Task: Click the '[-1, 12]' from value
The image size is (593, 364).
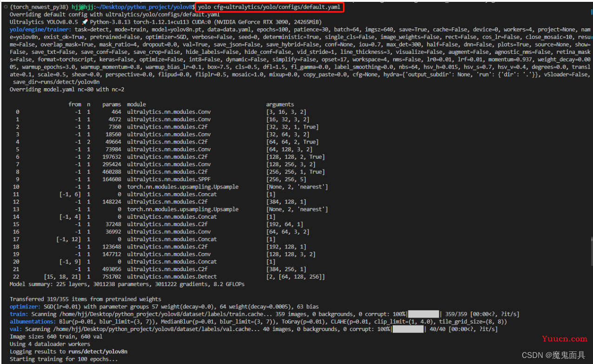Action: click(x=69, y=239)
